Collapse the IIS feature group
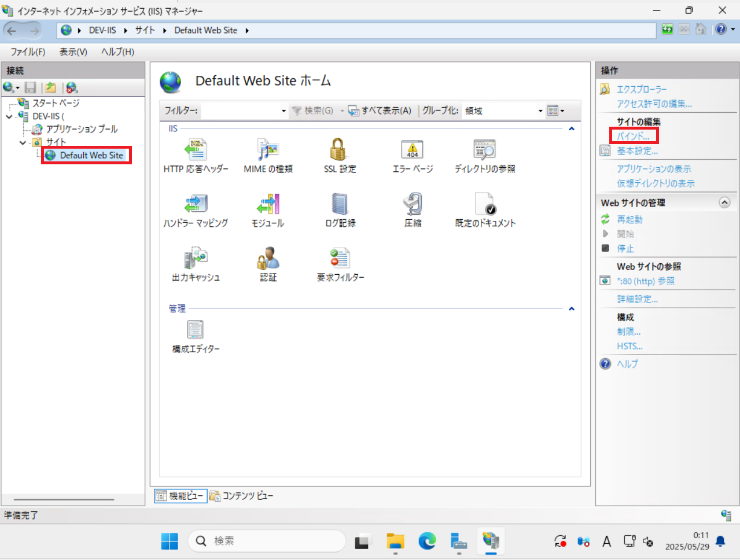 [x=572, y=128]
